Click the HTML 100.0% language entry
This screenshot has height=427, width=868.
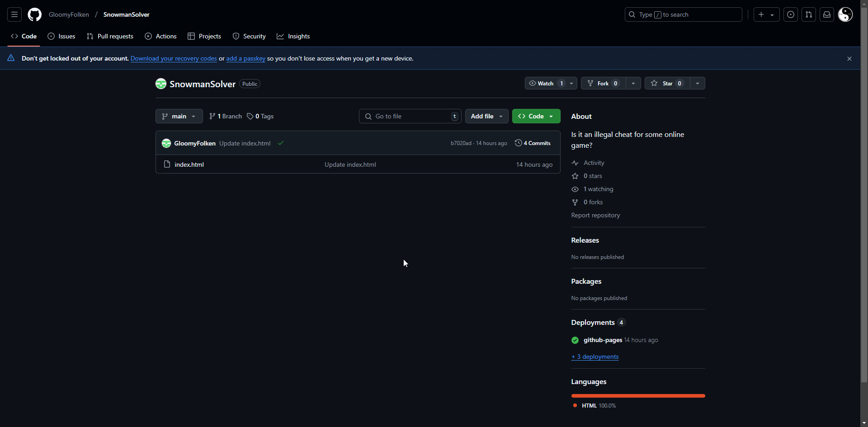click(594, 406)
